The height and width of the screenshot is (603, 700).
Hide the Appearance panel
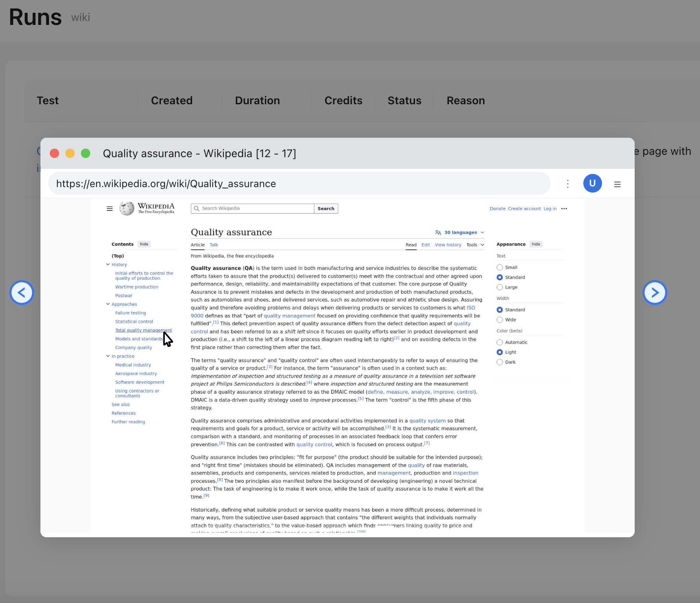[x=536, y=244]
